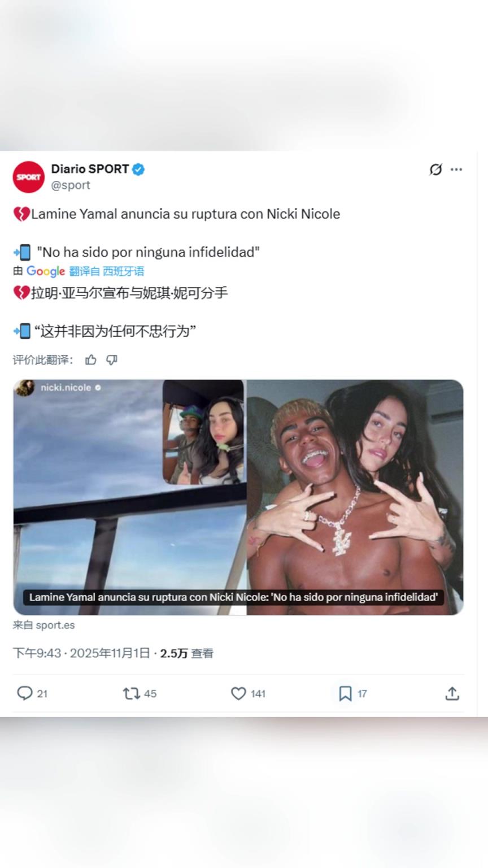This screenshot has width=488, height=868.
Task: Open the post timestamp 下午9:43 2025年11月1日
Action: [81, 653]
